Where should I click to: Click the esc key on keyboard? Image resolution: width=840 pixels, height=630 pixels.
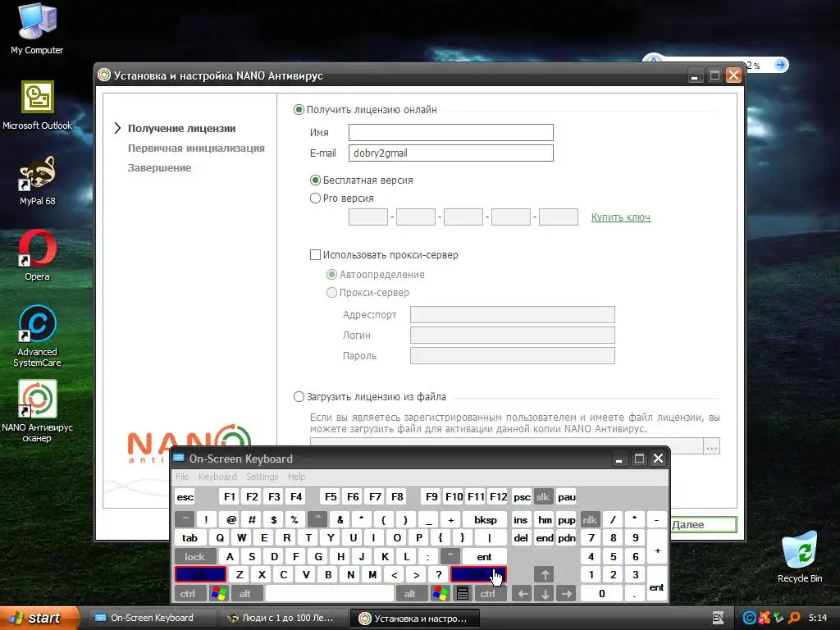185,496
